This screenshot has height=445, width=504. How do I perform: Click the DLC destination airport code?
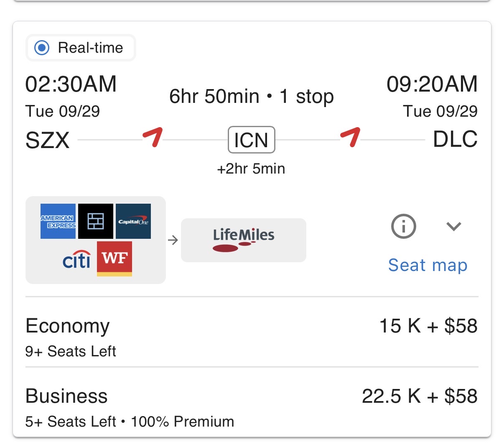[456, 139]
